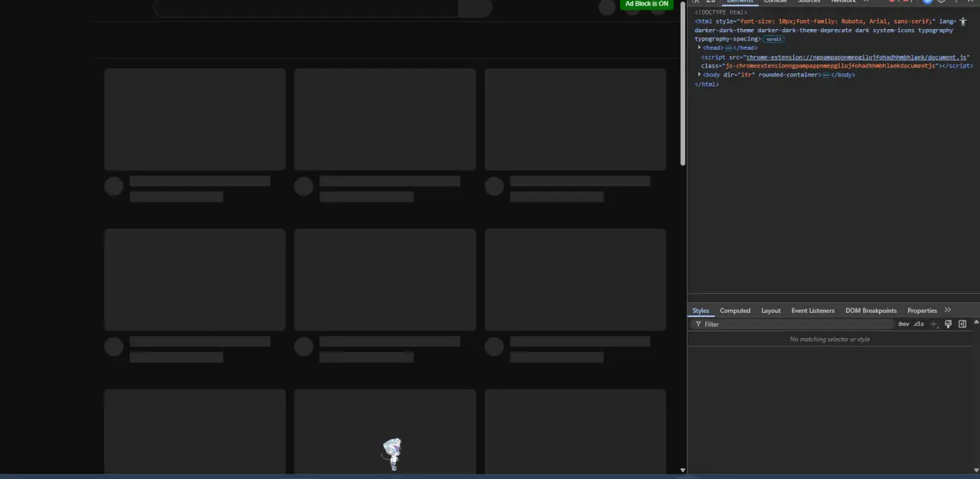Show more sidebar tabs via double chevron
Viewport: 980px width, 479px height.
(x=948, y=310)
